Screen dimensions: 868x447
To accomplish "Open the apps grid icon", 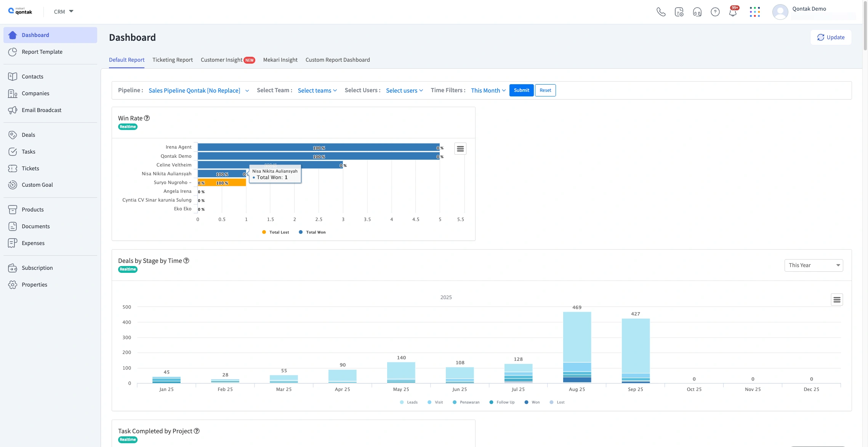I will (x=755, y=12).
